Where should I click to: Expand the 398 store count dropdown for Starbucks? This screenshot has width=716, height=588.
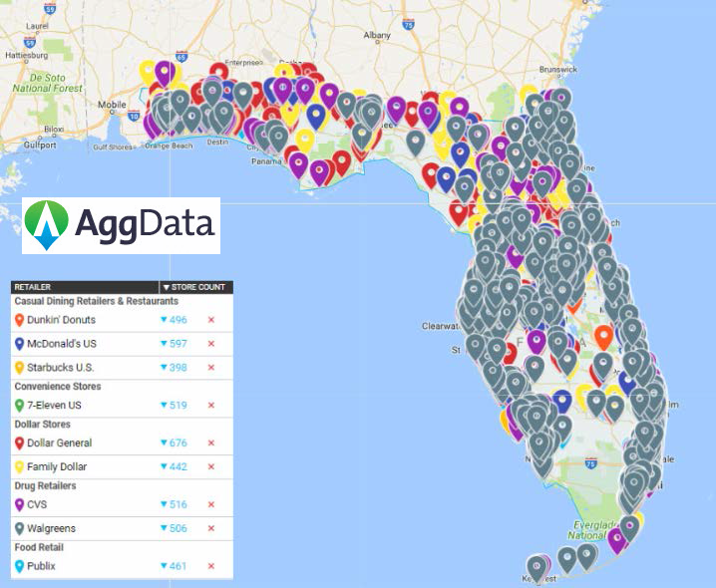(174, 368)
